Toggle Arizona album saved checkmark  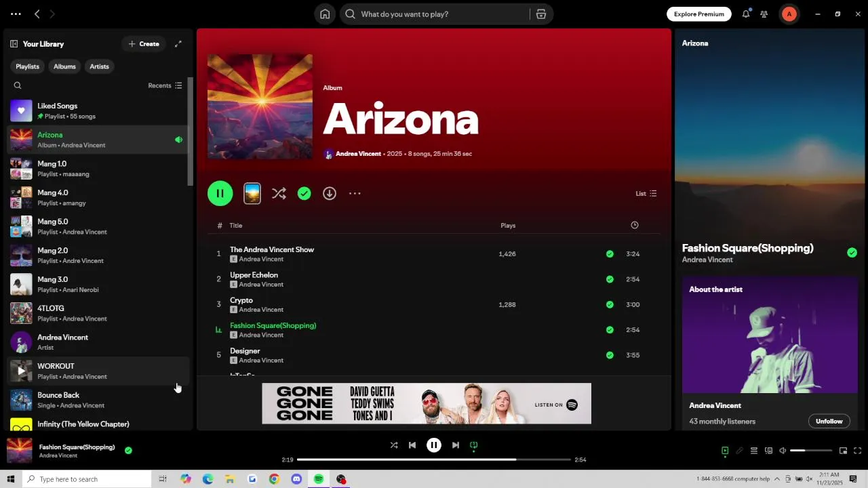click(x=304, y=193)
